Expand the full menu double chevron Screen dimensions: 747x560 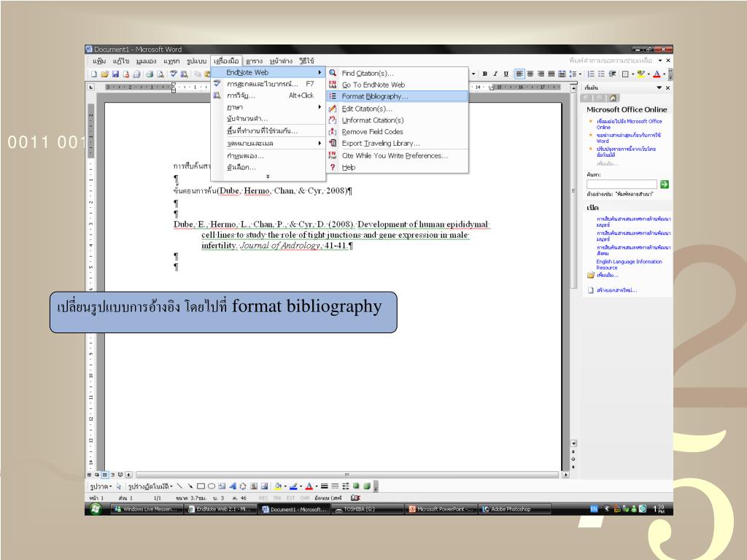(x=268, y=176)
